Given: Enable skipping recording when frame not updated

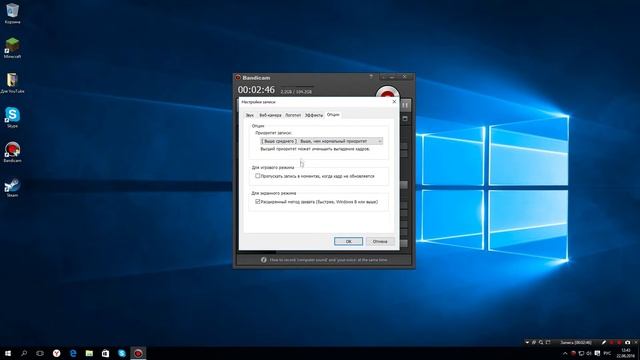Looking at the screenshot, I should tap(258, 176).
